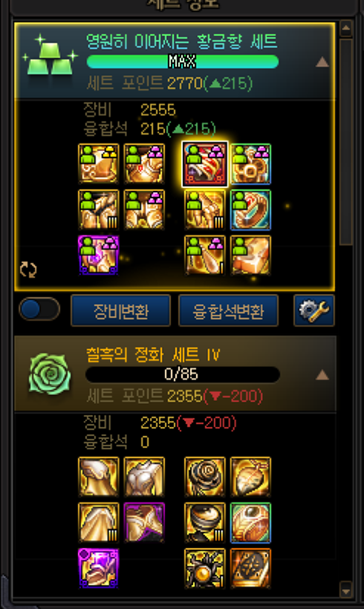Image resolution: width=364 pixels, height=609 pixels.
Task: Toggle the blue switch beside 장비변환
Action: tap(39, 309)
